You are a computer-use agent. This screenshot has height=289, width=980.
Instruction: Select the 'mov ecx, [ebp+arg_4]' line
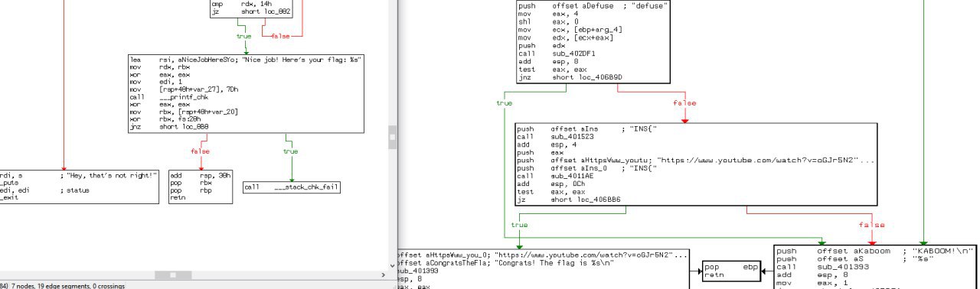tap(570, 30)
